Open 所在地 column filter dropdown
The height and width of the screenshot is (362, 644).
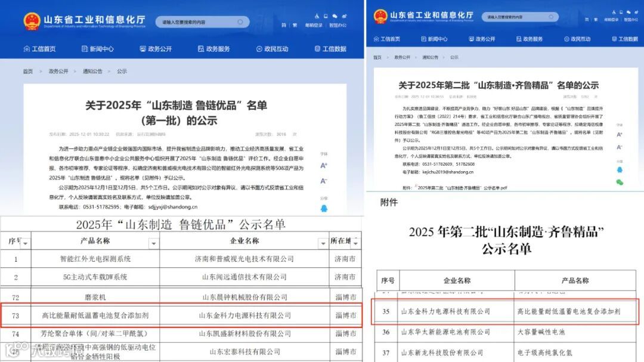pyautogui.click(x=355, y=243)
